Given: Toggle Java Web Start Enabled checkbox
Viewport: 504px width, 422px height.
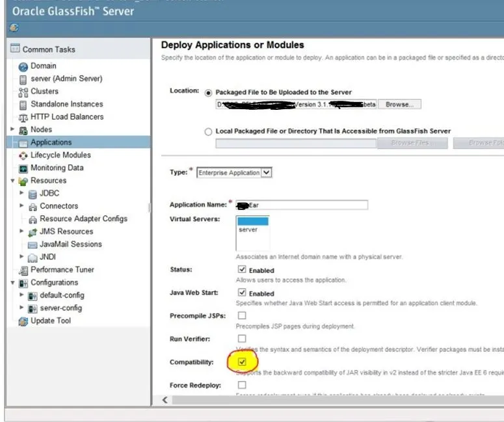Looking at the screenshot, I should click(x=242, y=293).
